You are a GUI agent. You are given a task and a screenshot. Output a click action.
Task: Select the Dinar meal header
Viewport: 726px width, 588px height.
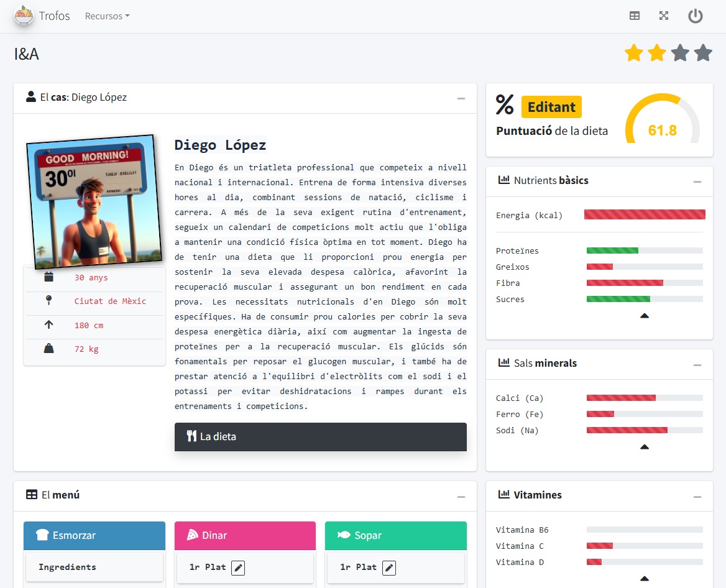[x=245, y=536]
